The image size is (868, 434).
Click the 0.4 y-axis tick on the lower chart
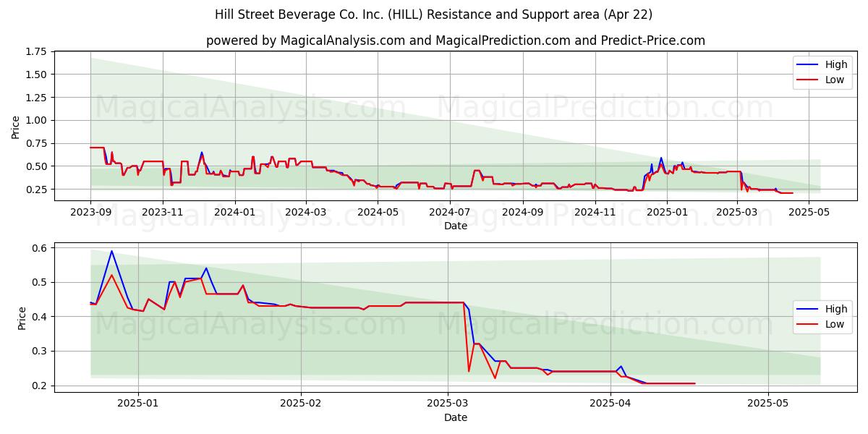pyautogui.click(x=41, y=317)
